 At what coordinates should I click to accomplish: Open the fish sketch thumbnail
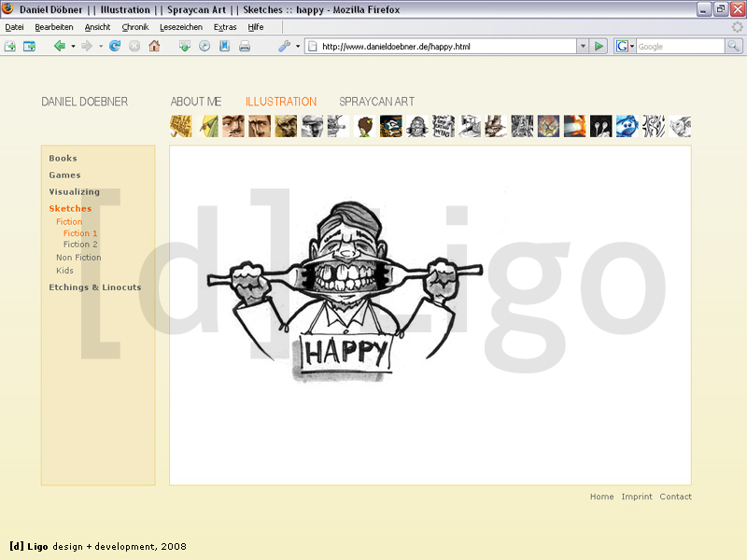point(680,126)
